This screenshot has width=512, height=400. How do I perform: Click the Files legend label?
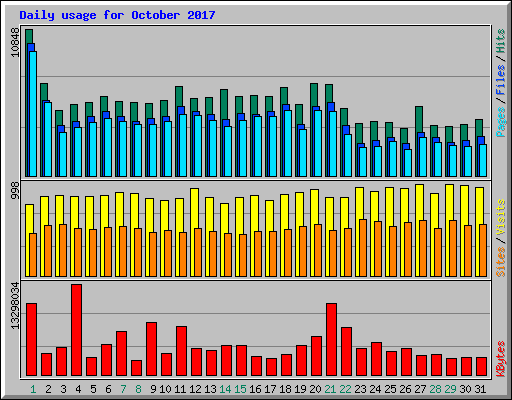[501, 80]
